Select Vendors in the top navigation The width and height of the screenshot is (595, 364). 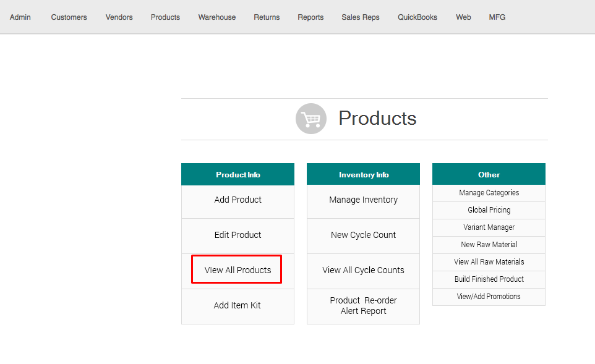(x=119, y=17)
